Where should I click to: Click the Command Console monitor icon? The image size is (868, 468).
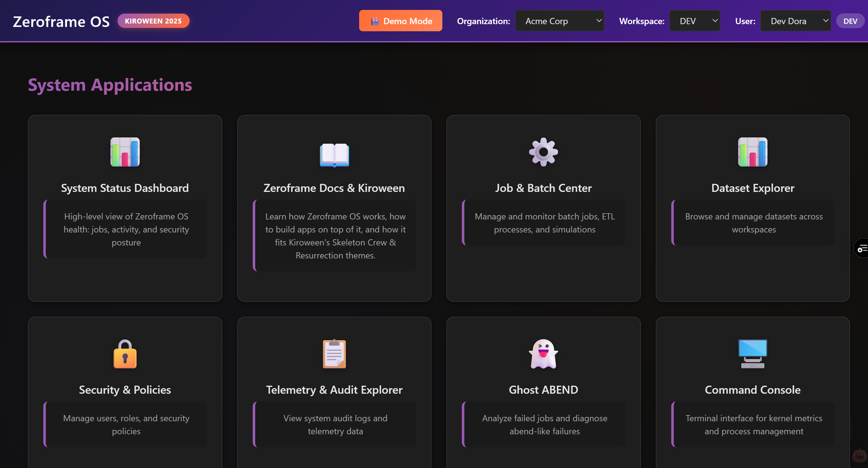click(752, 354)
